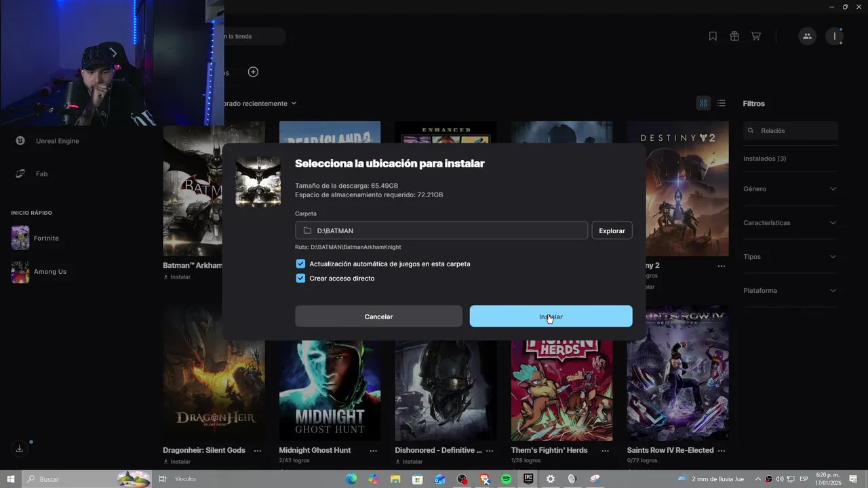Open the wishlist bookmark icon
The image size is (868, 488).
click(713, 36)
